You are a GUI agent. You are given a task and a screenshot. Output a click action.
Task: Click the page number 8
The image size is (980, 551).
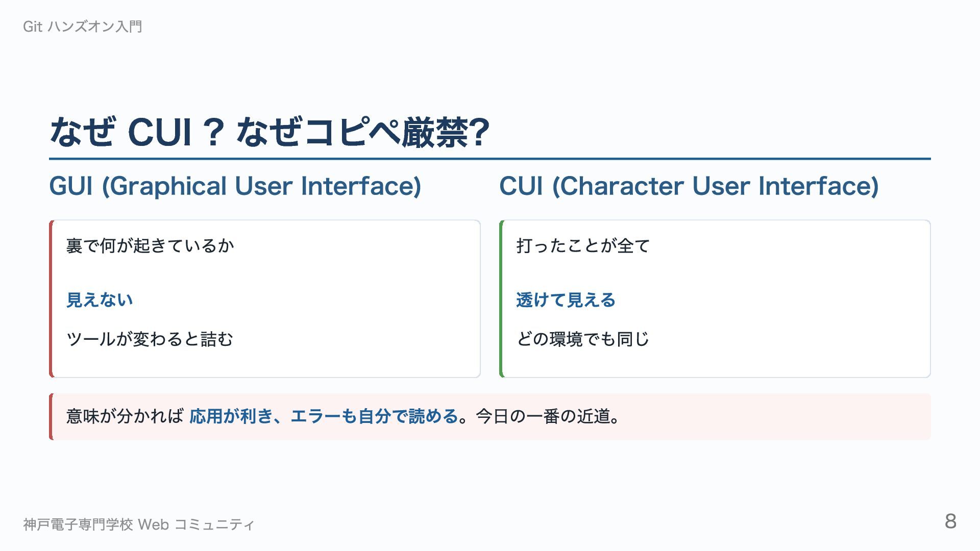[x=950, y=521]
